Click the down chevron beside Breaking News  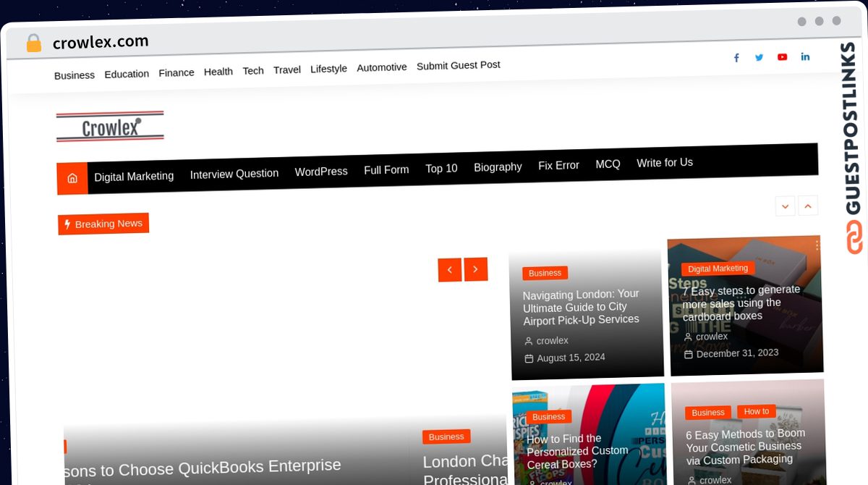pos(785,206)
